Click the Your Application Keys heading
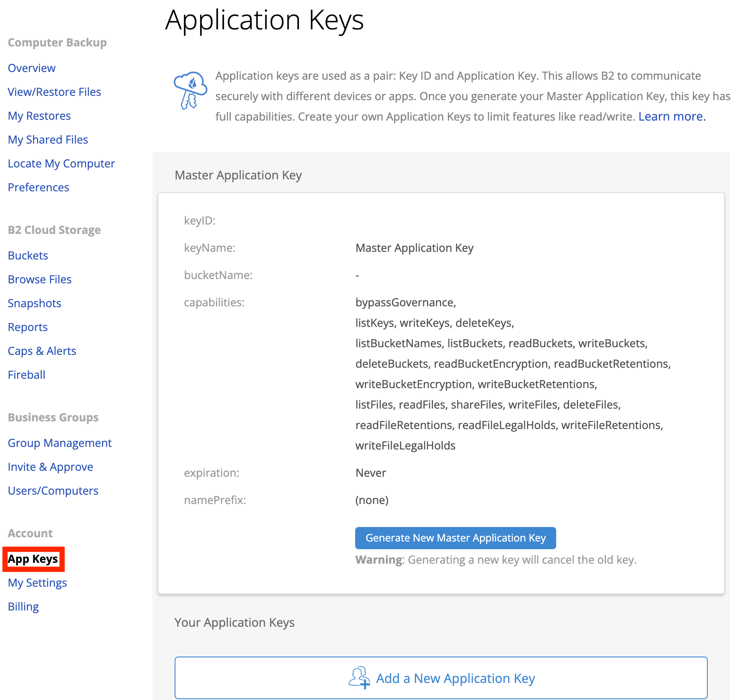This screenshot has height=700, width=741. click(x=234, y=622)
